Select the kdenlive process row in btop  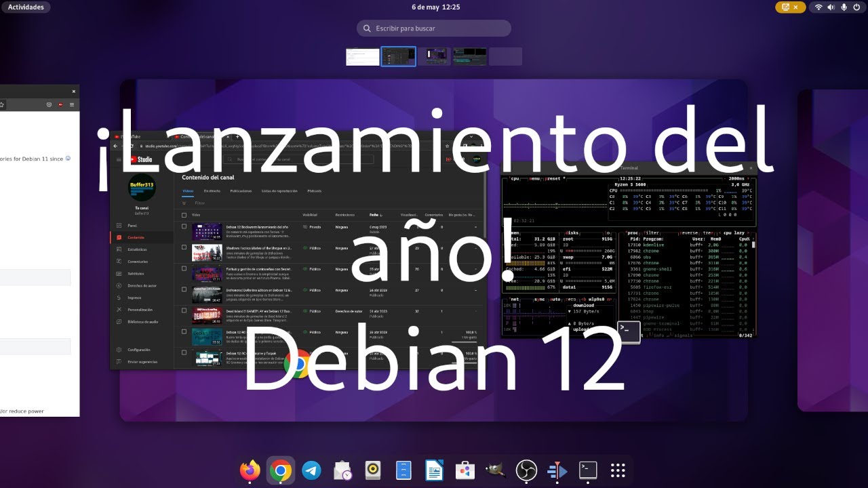[x=688, y=245]
